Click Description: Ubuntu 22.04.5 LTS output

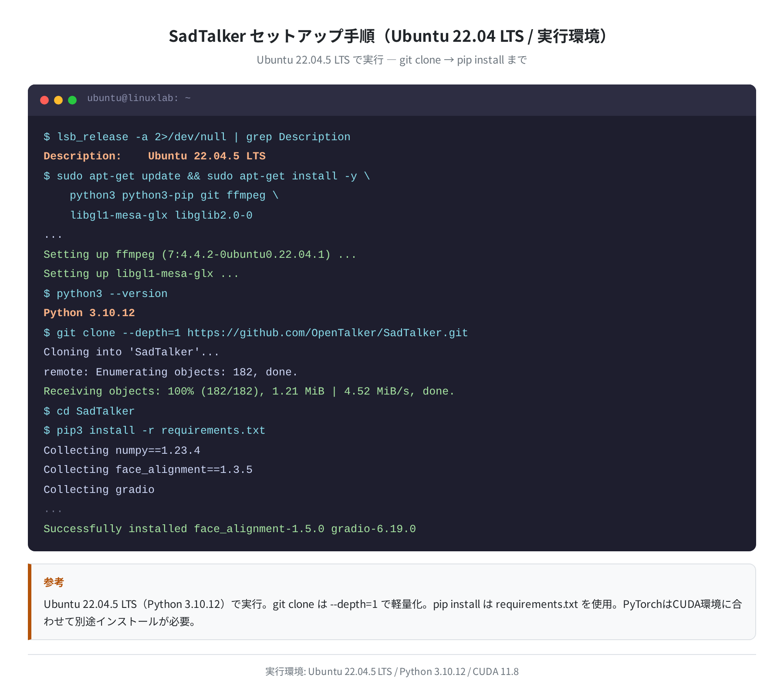[155, 156]
